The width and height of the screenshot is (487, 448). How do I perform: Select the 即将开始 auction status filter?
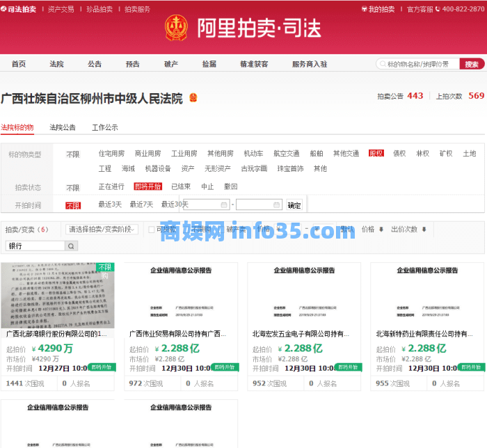pos(147,186)
